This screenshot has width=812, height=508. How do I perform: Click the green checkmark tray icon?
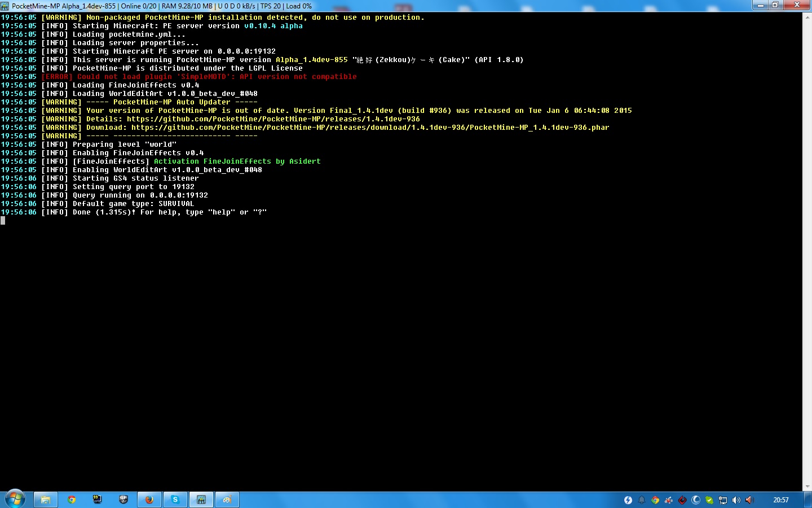coord(709,500)
